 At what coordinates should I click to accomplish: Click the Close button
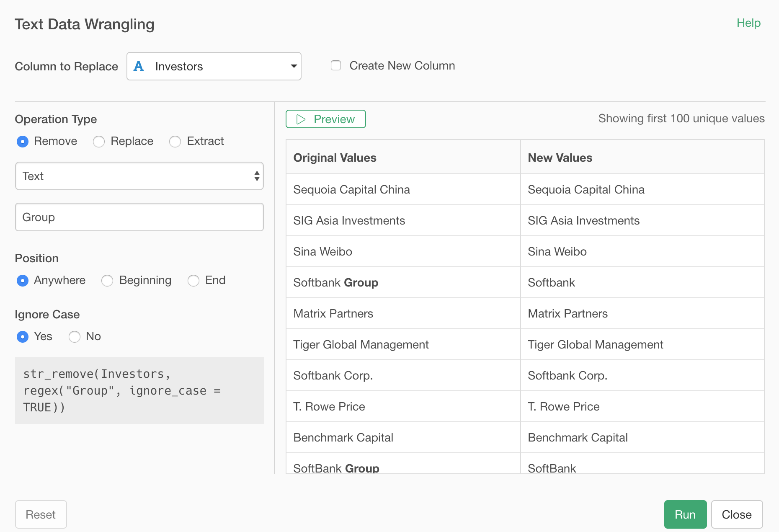(737, 514)
